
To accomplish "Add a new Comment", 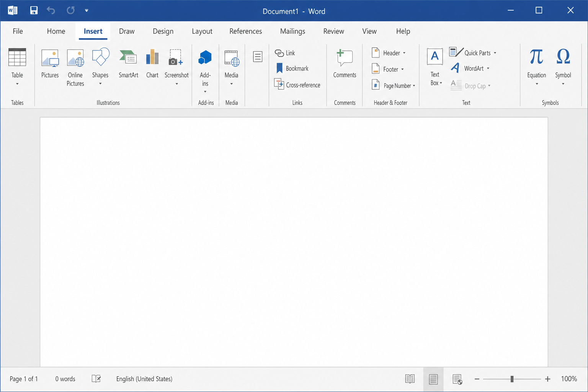I will (345, 64).
